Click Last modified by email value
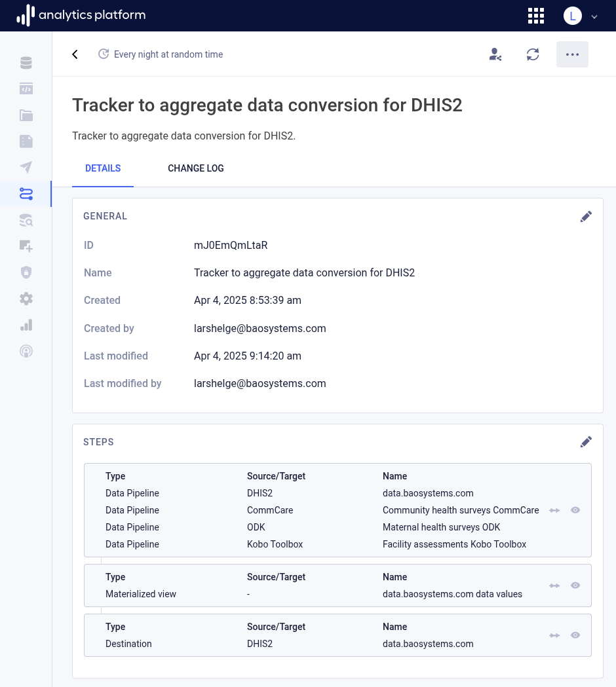616x687 pixels. pyautogui.click(x=260, y=383)
